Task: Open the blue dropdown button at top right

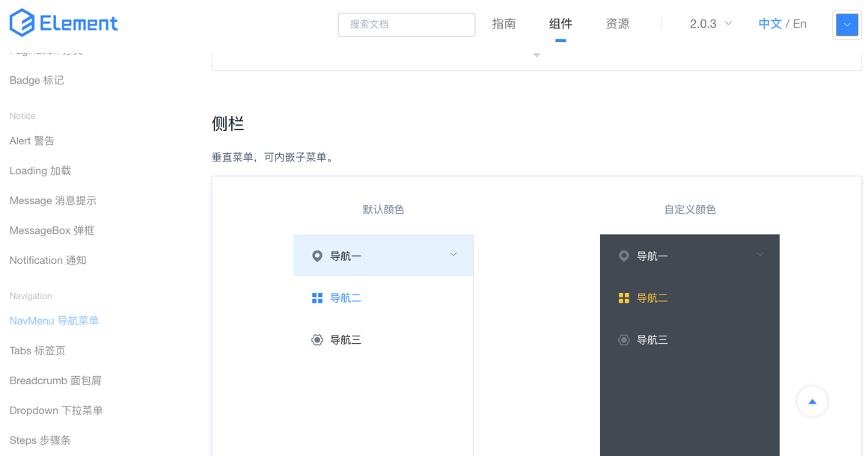Action: pos(846,25)
